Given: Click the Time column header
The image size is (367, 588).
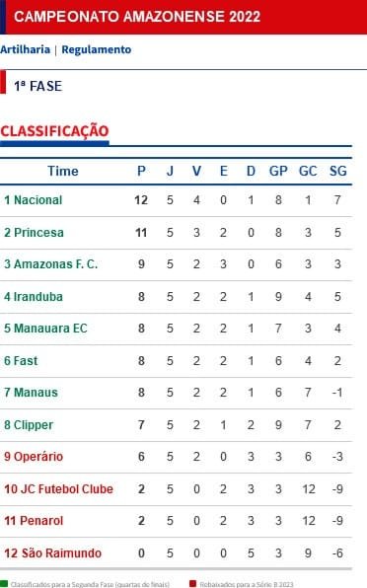Looking at the screenshot, I should (63, 172).
